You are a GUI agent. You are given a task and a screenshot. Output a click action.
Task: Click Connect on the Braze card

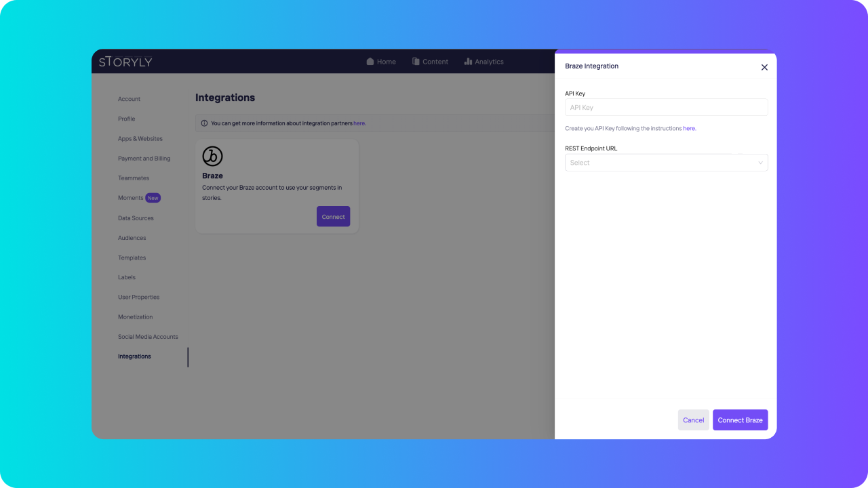(x=333, y=217)
